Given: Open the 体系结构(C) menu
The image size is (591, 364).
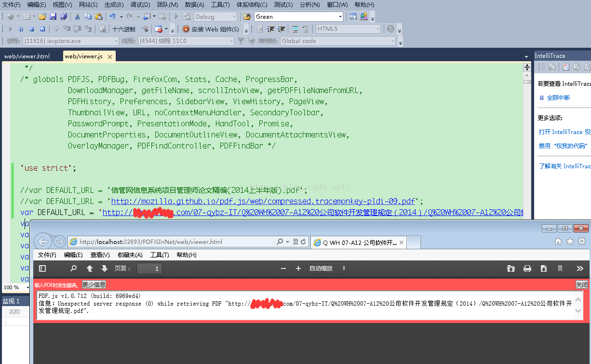Looking at the screenshot, I should pos(252,5).
